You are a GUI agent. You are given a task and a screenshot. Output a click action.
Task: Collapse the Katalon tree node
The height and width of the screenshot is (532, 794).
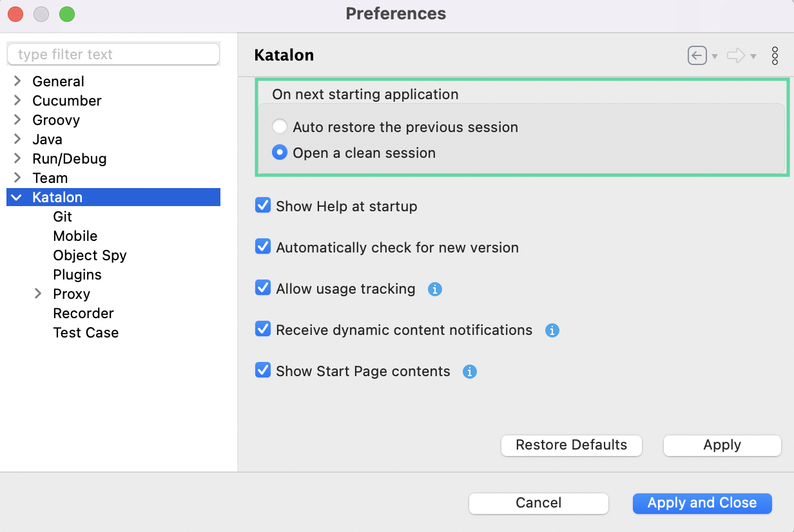(17, 197)
